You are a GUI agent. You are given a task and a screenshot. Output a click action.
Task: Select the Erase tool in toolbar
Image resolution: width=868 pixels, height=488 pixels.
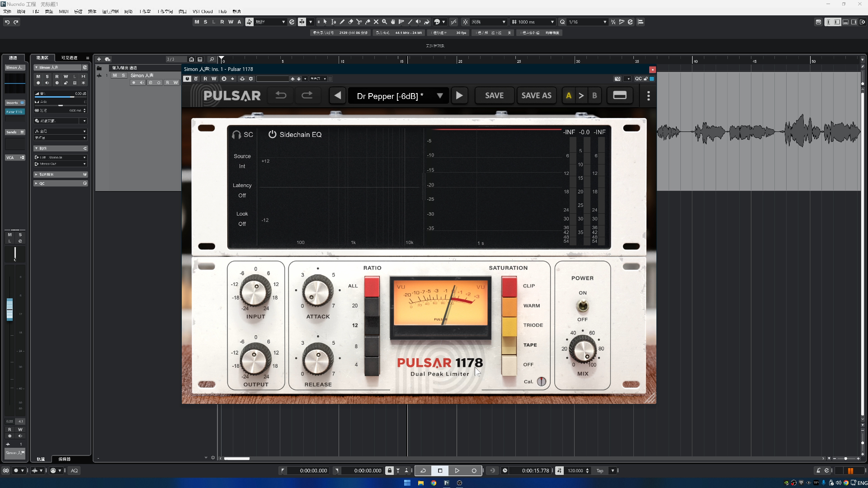point(350,22)
